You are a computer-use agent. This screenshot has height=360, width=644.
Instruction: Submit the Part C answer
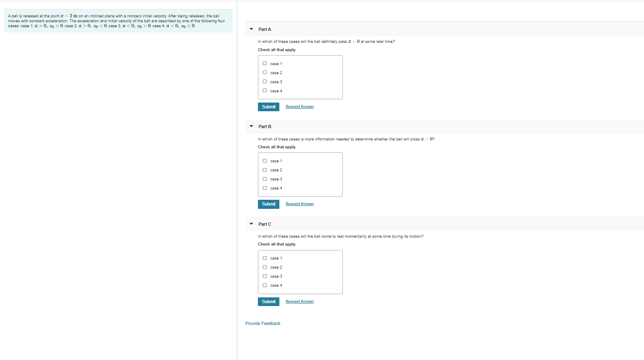(269, 302)
